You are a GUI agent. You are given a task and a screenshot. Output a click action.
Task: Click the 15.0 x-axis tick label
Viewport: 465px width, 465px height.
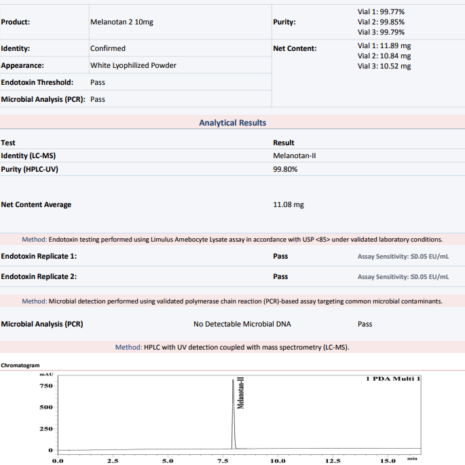click(388, 461)
